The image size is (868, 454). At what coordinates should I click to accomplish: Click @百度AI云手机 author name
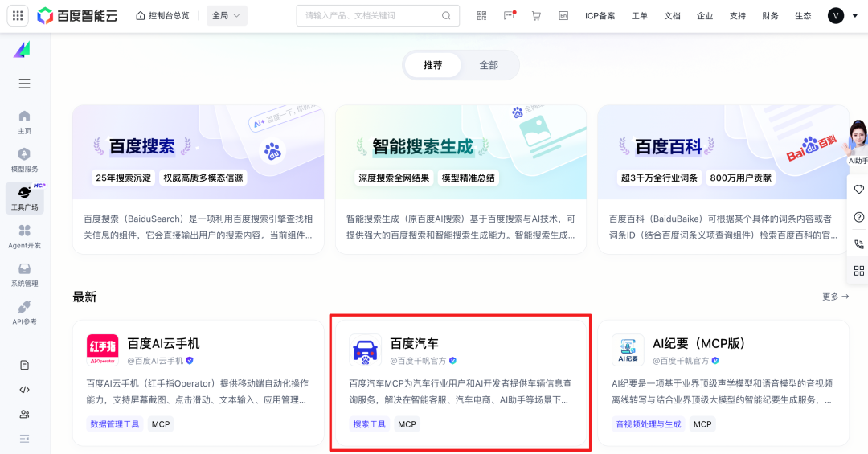click(x=156, y=361)
